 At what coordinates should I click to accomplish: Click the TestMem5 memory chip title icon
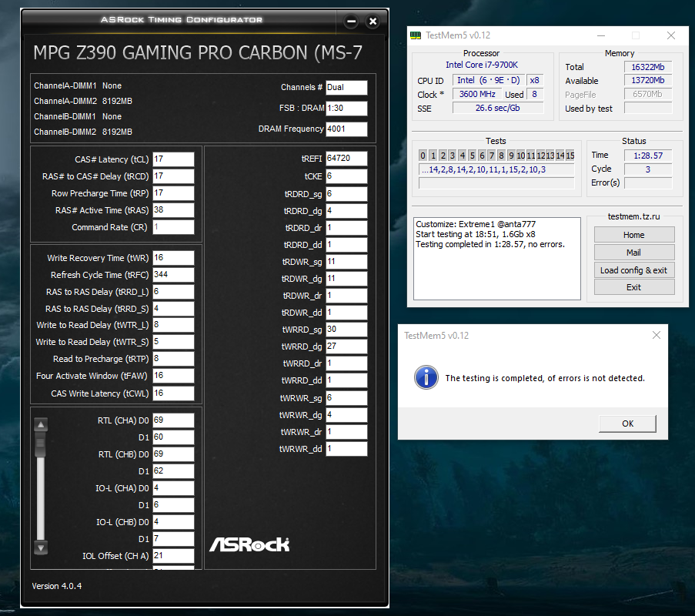coord(416,35)
